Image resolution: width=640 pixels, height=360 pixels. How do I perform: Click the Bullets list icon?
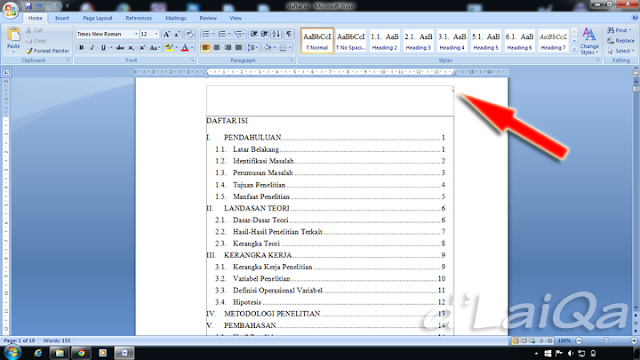(206, 34)
